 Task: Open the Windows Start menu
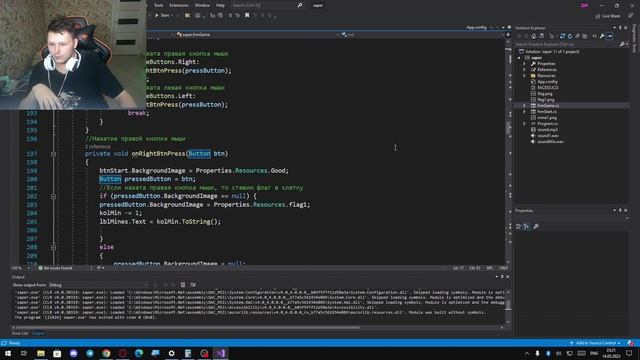pos(8,353)
